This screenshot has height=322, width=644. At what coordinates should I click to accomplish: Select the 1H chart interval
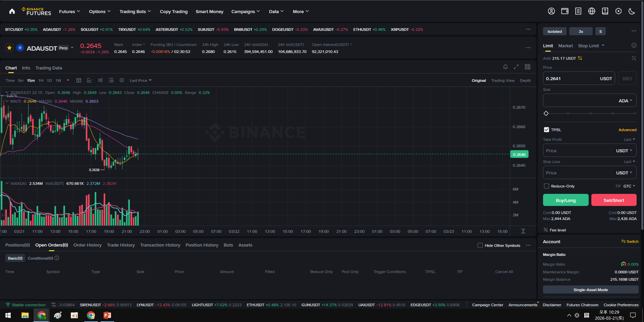41,81
